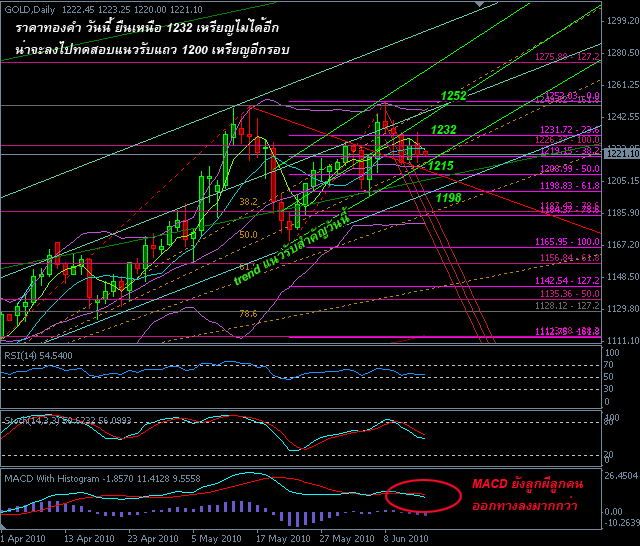Click the second Thai headline line mentioning 1200
This screenshot has width=640, height=546.
(152, 49)
